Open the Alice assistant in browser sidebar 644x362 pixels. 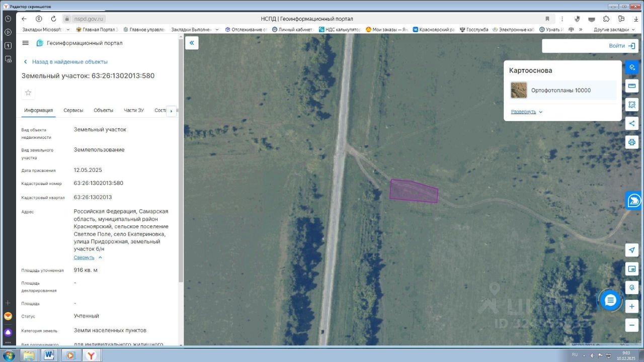[x=8, y=332]
